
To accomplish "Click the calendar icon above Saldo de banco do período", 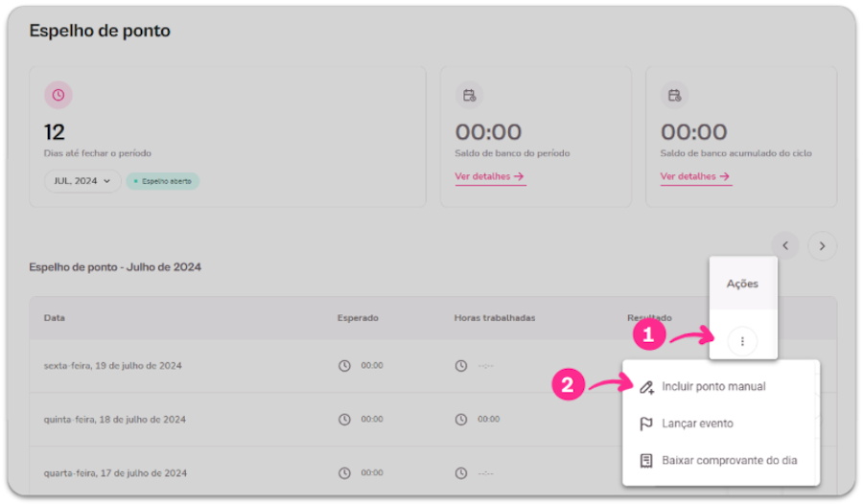I will point(469,95).
